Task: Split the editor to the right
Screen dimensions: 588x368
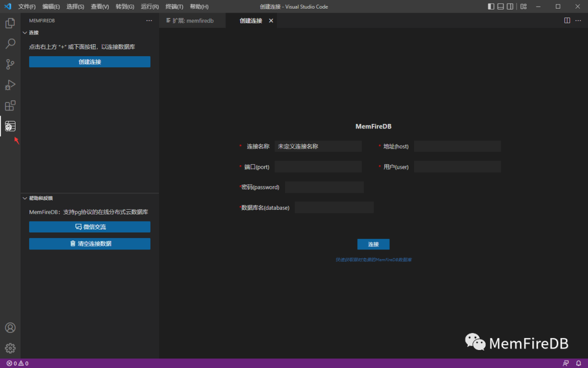Action: (567, 20)
